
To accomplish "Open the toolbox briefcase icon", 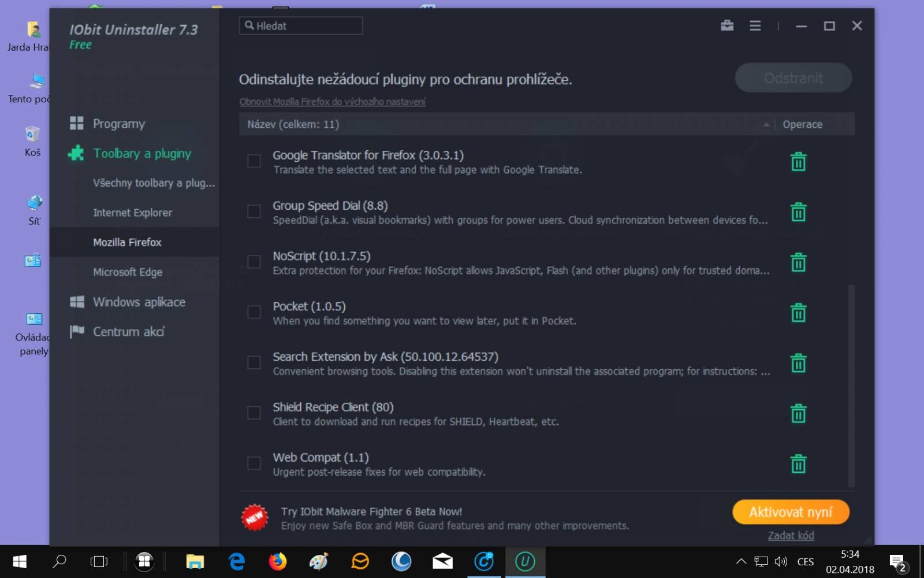I will point(727,25).
